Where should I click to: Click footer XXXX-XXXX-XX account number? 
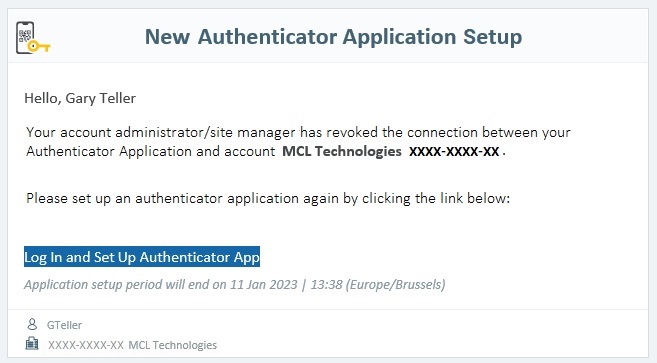click(x=86, y=345)
